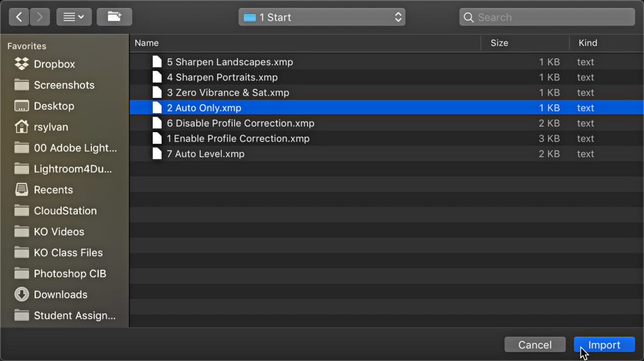
Task: Sort files by the Size column header
Action: (x=525, y=43)
